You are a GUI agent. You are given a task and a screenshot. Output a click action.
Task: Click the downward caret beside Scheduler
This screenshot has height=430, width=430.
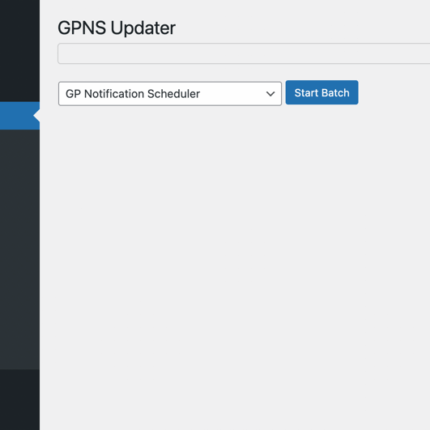270,94
